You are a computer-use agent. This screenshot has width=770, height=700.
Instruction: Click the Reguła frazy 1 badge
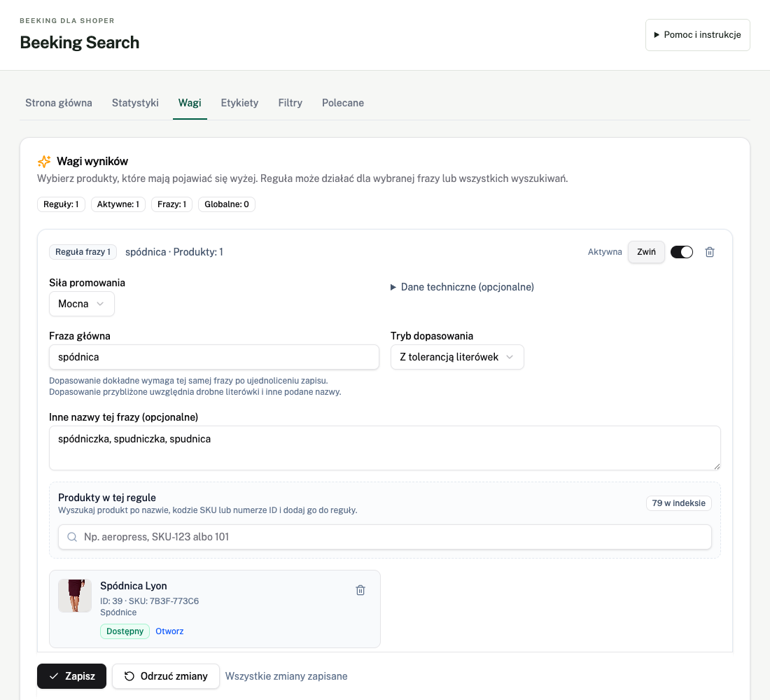coord(83,252)
